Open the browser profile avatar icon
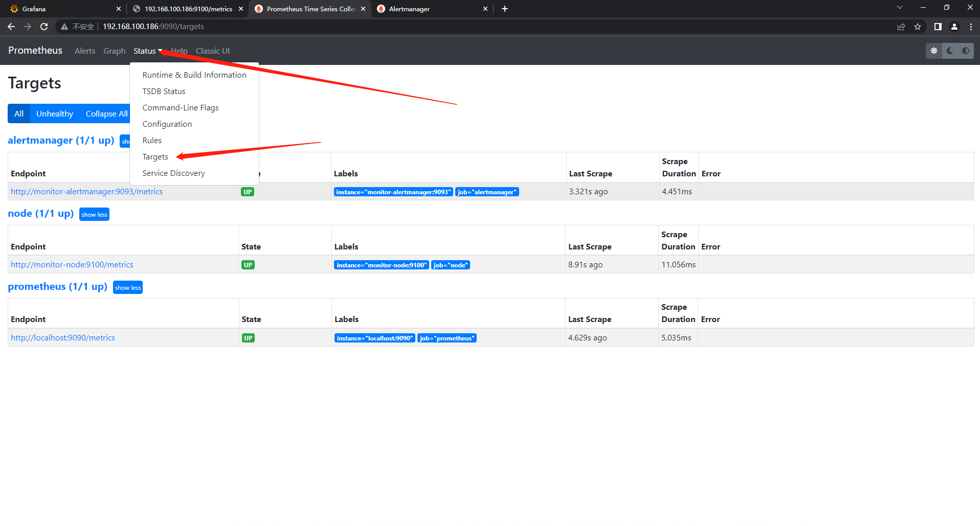980x526 pixels. (x=954, y=27)
